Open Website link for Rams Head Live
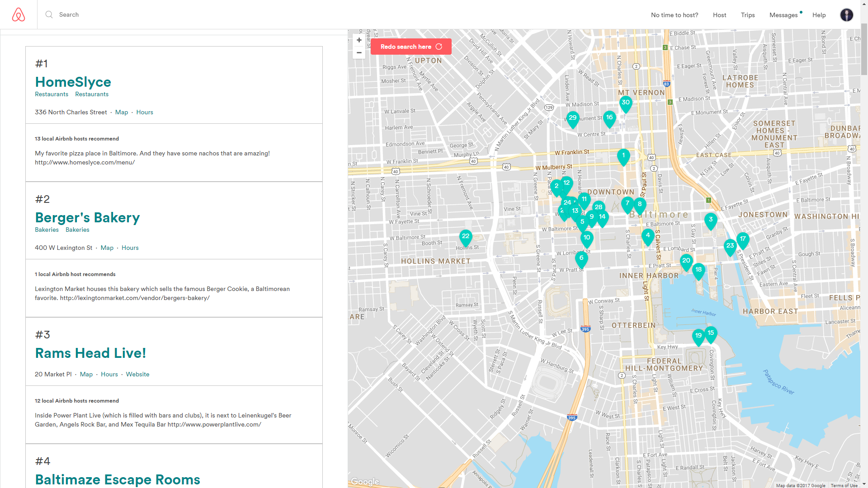This screenshot has width=868, height=488. click(x=137, y=374)
